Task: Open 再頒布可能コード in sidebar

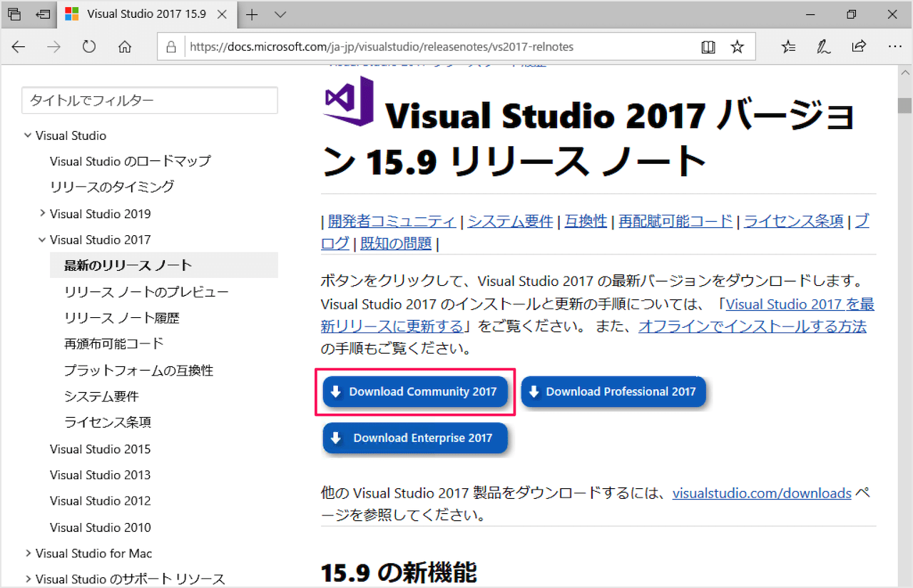Action: tap(114, 344)
